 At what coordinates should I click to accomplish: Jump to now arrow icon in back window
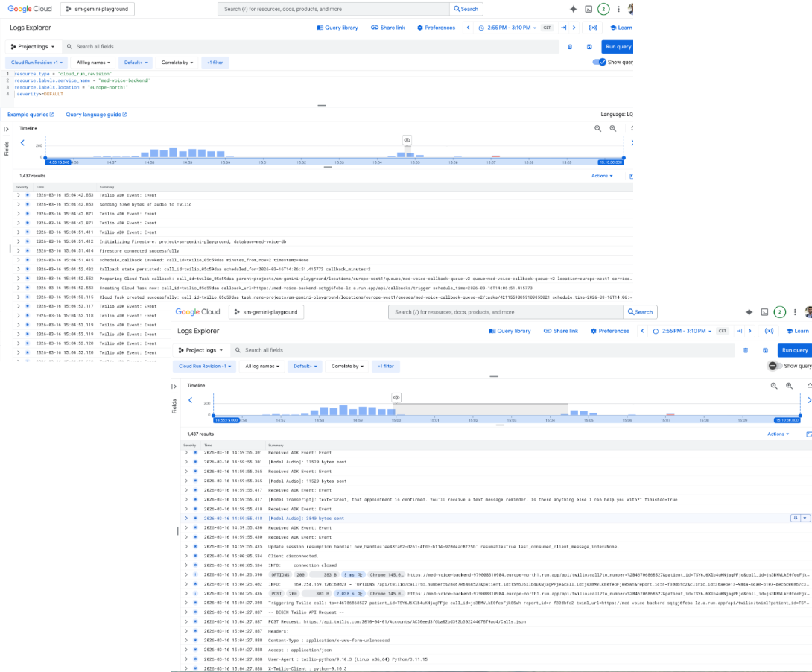563,28
